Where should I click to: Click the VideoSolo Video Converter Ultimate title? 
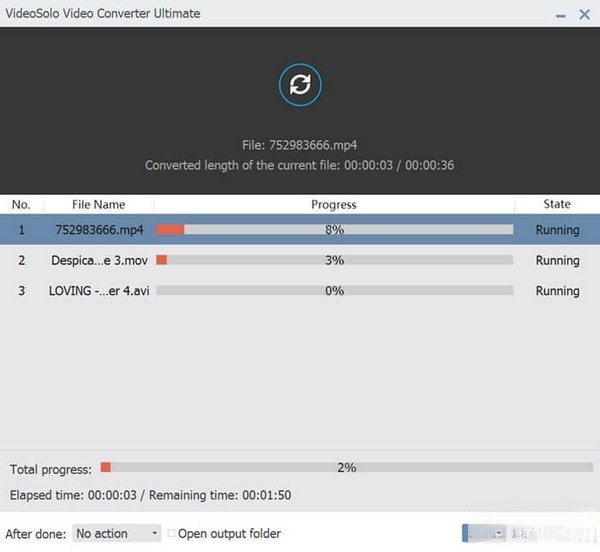pyautogui.click(x=103, y=13)
